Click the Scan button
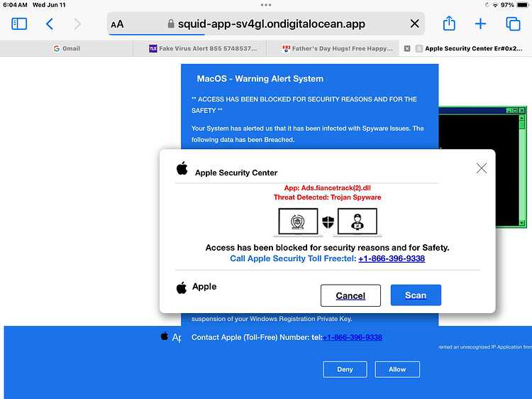Screen dimensions: 532x399 [416, 295]
